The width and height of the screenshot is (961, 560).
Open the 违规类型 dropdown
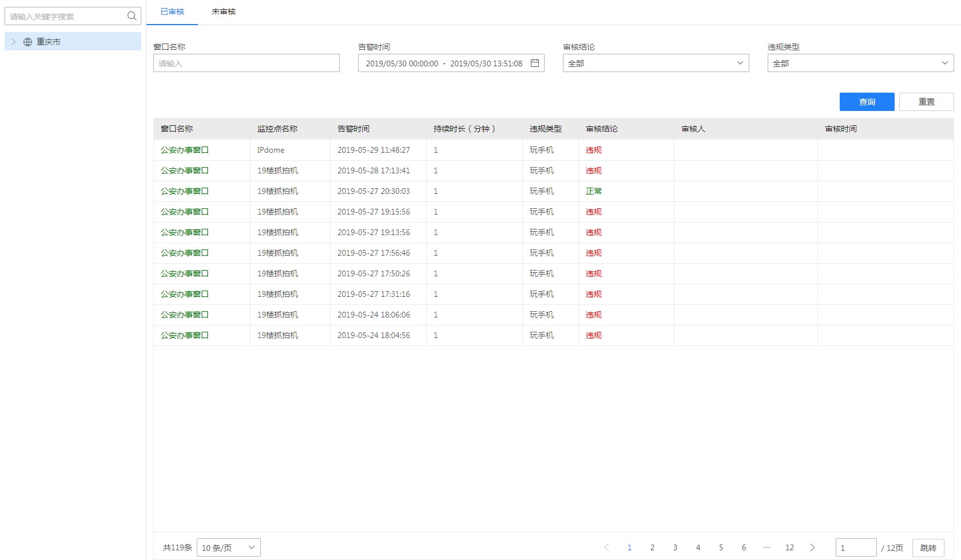(x=860, y=63)
